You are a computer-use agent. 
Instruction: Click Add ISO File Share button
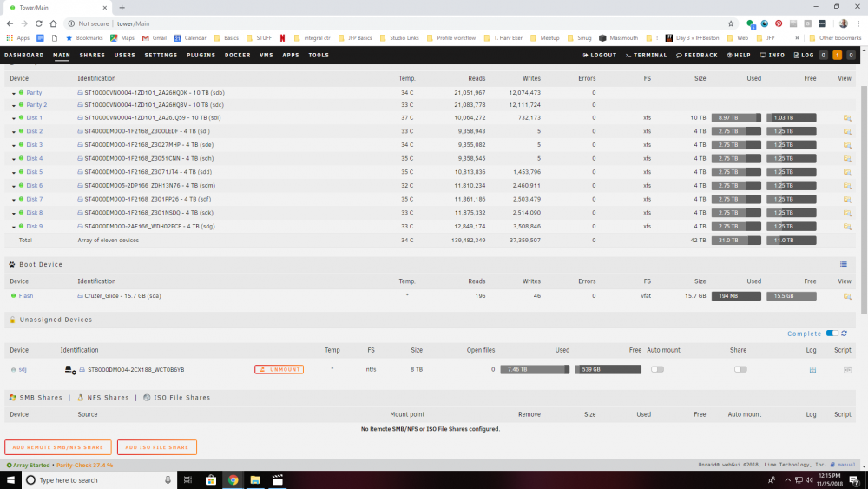coord(156,447)
